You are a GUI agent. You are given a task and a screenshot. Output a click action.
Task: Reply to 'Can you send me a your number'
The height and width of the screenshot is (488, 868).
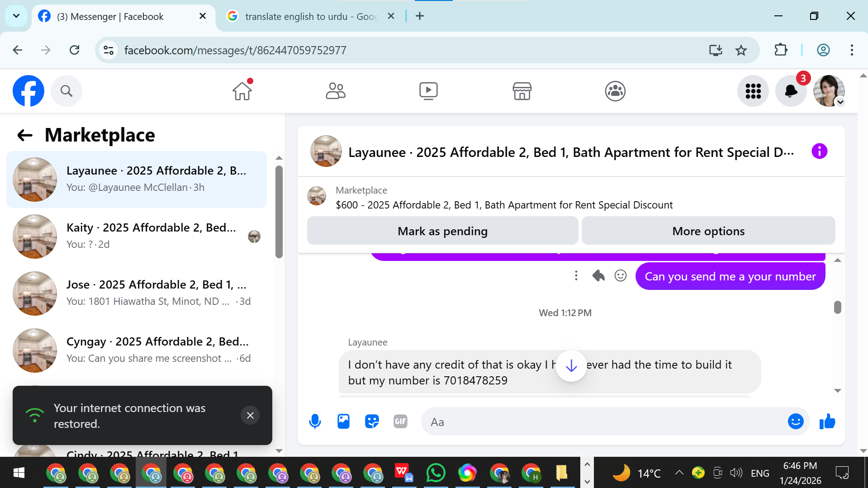pyautogui.click(x=598, y=275)
